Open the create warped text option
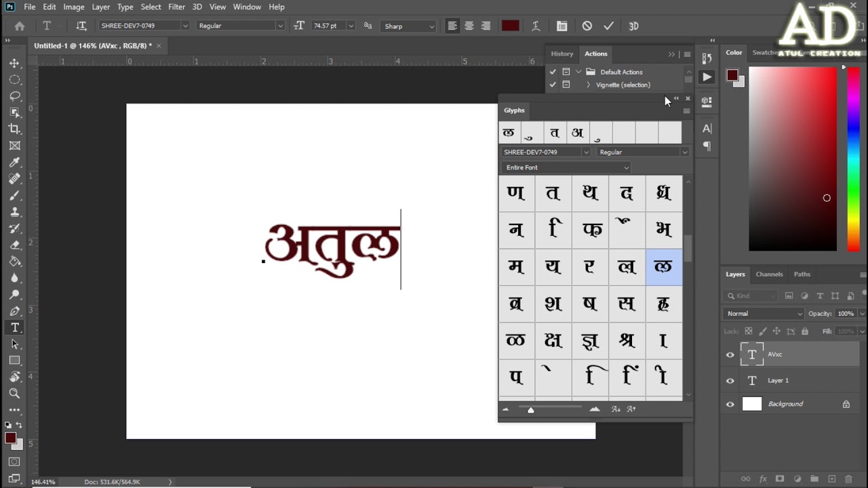 click(536, 26)
